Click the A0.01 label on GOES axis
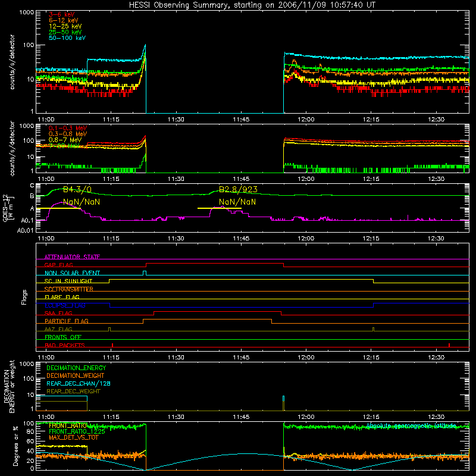 click(25, 230)
